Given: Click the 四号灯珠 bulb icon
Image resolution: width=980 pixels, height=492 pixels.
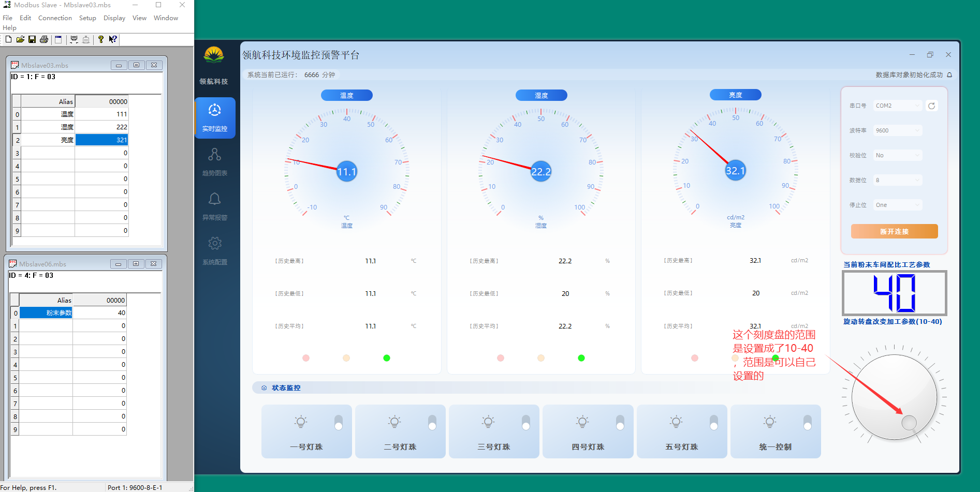Looking at the screenshot, I should [582, 422].
